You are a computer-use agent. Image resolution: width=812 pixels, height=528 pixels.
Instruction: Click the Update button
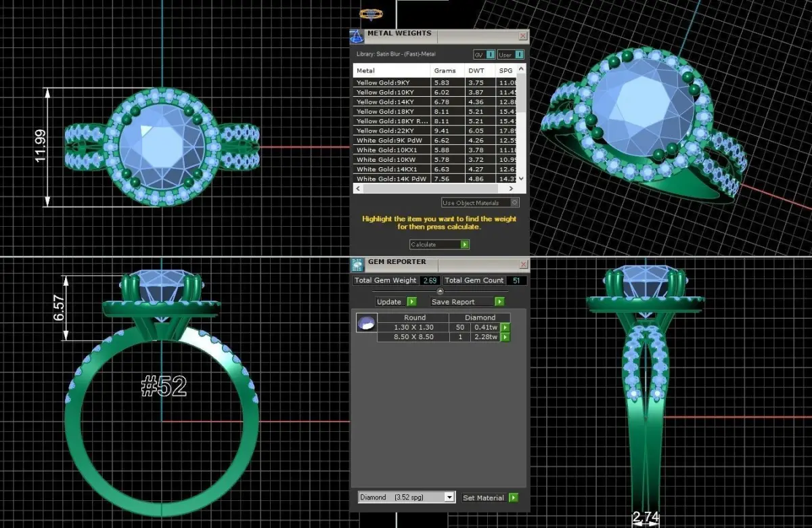[397, 302]
